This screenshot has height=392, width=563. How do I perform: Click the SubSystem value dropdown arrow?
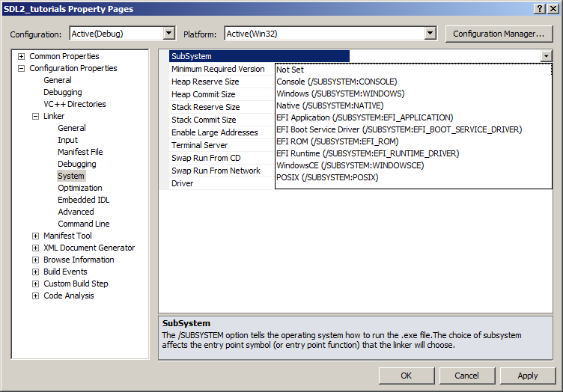[x=546, y=56]
